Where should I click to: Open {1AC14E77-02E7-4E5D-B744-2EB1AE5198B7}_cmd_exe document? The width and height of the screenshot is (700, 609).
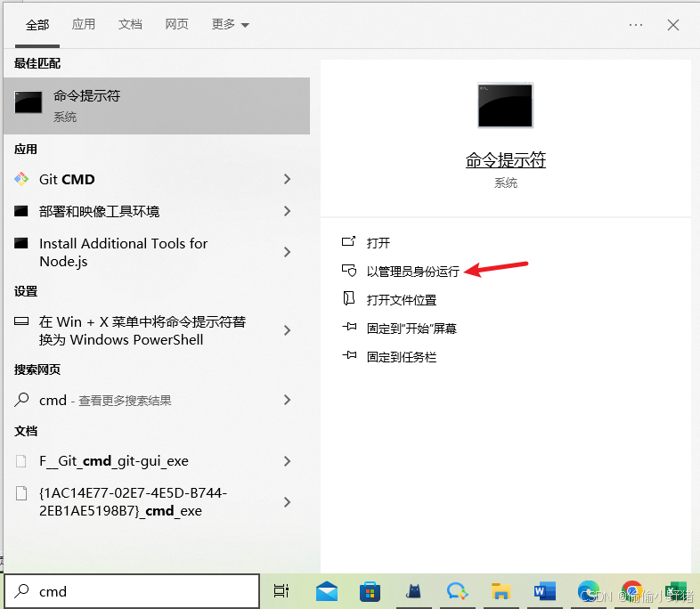pos(156,502)
